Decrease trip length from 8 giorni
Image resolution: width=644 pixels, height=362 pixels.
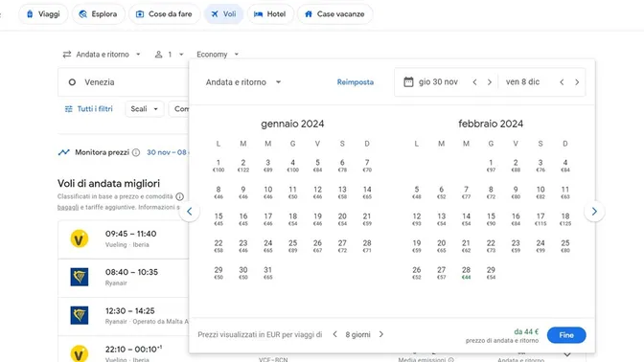334,334
